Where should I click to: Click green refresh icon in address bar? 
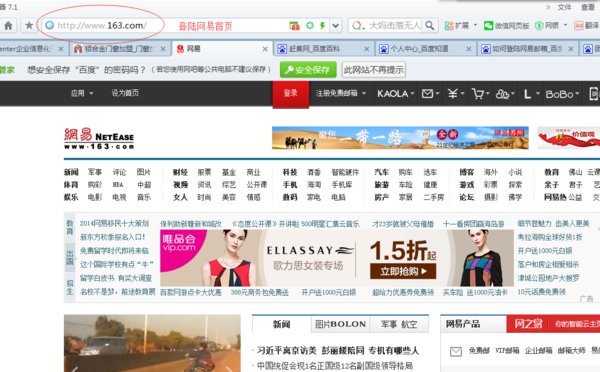tap(310, 26)
